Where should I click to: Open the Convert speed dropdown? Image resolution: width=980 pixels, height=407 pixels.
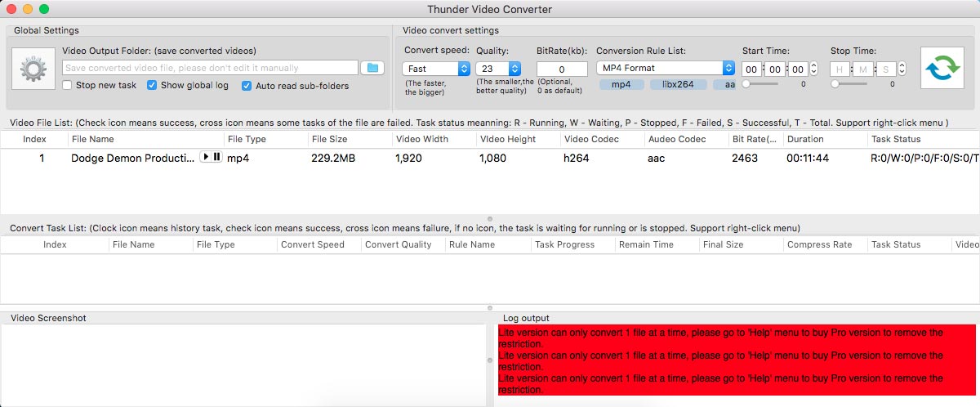click(436, 69)
